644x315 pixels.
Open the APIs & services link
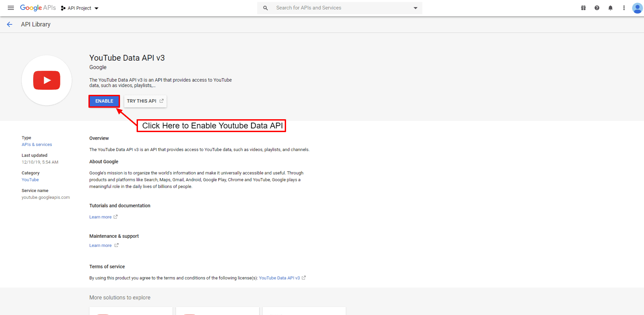click(37, 144)
